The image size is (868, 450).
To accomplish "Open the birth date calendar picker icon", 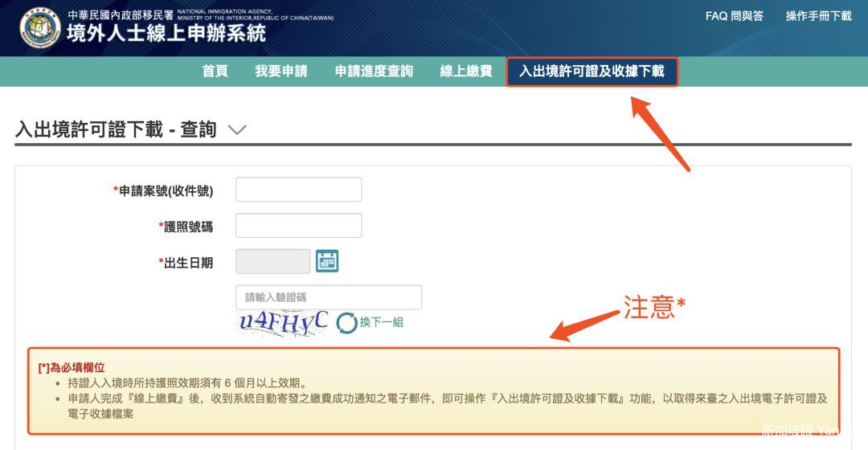I will click(327, 261).
